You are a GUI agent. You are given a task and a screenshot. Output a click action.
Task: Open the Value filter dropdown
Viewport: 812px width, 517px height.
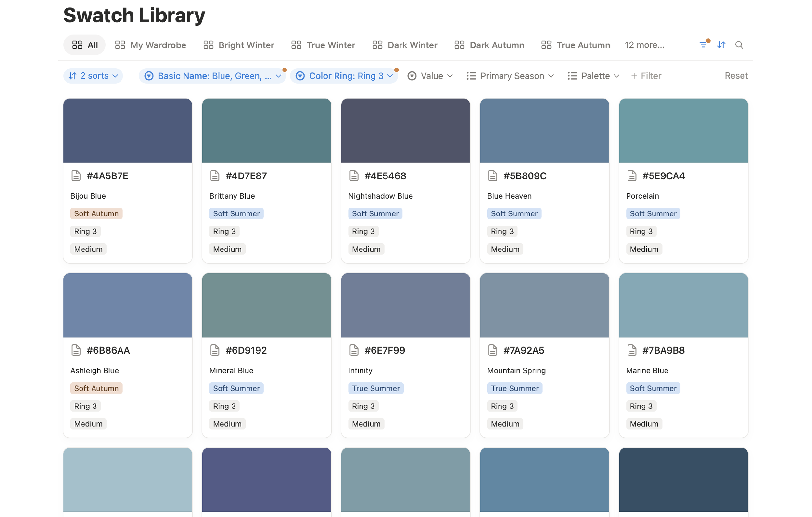430,76
